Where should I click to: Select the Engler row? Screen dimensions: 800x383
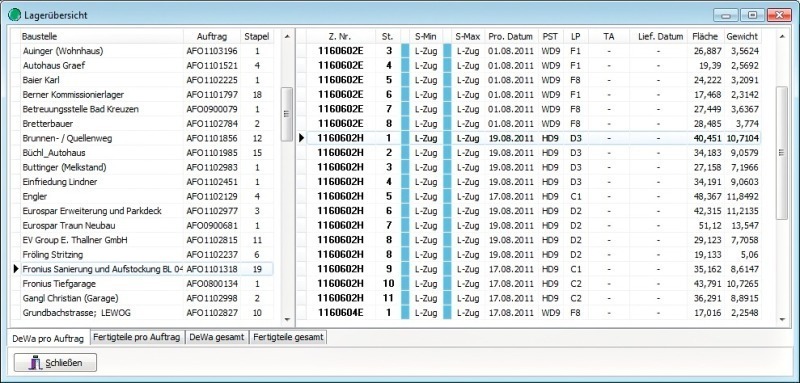pos(146,196)
